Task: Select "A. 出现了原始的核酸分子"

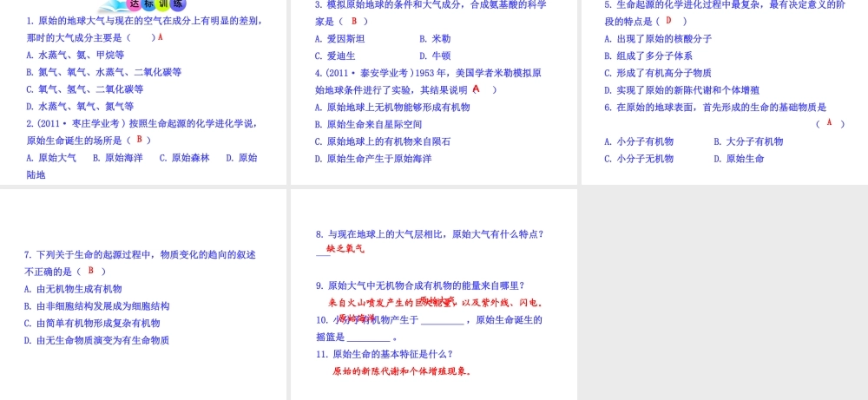Action: pos(658,39)
